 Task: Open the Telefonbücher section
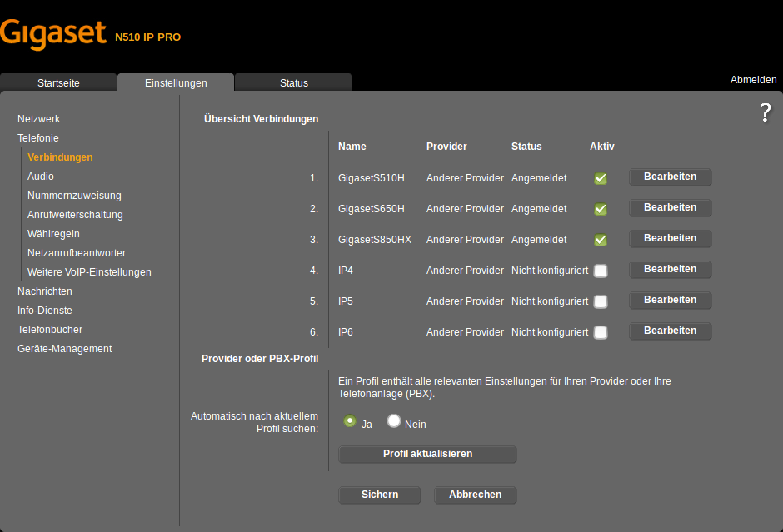(50, 329)
